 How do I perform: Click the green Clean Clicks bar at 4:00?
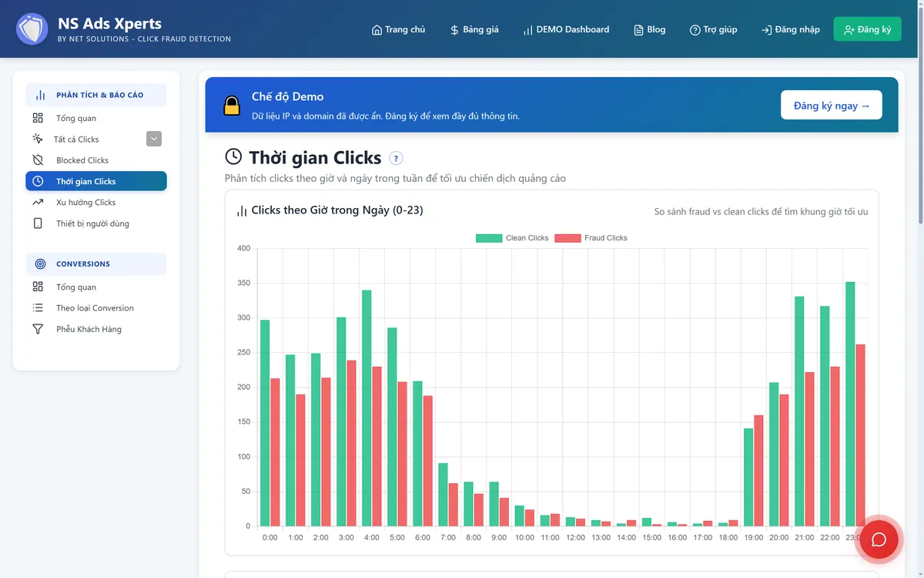pyautogui.click(x=367, y=408)
